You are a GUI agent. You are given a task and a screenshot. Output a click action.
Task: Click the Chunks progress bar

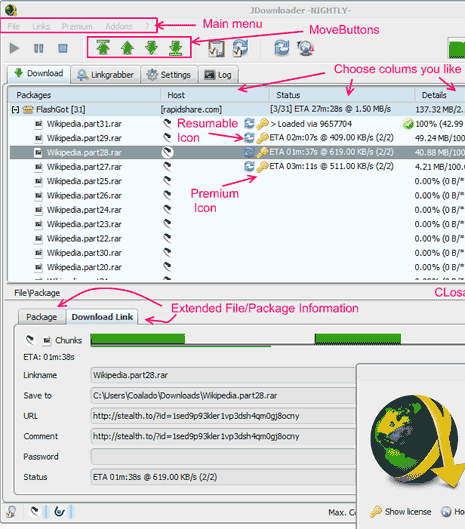click(277, 340)
